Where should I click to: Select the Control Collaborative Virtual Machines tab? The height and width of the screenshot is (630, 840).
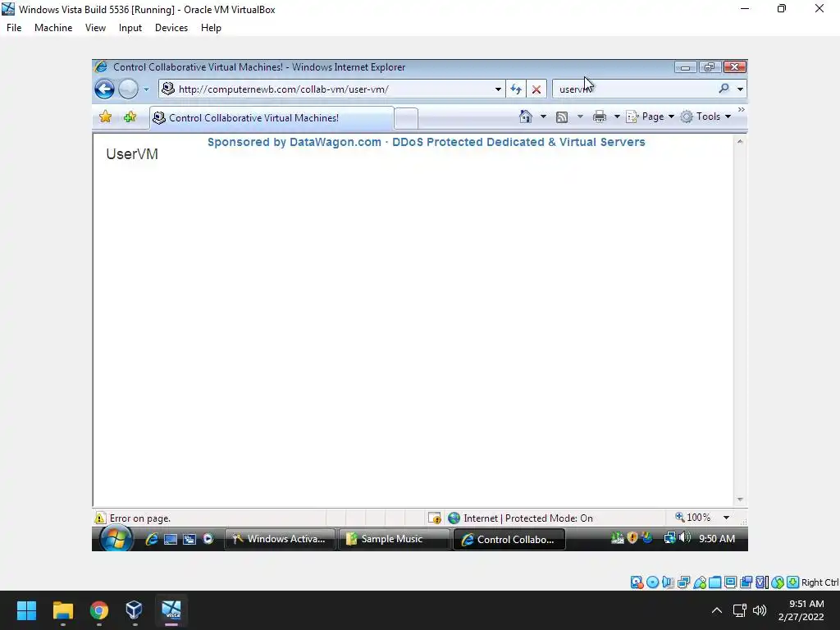[x=272, y=118]
